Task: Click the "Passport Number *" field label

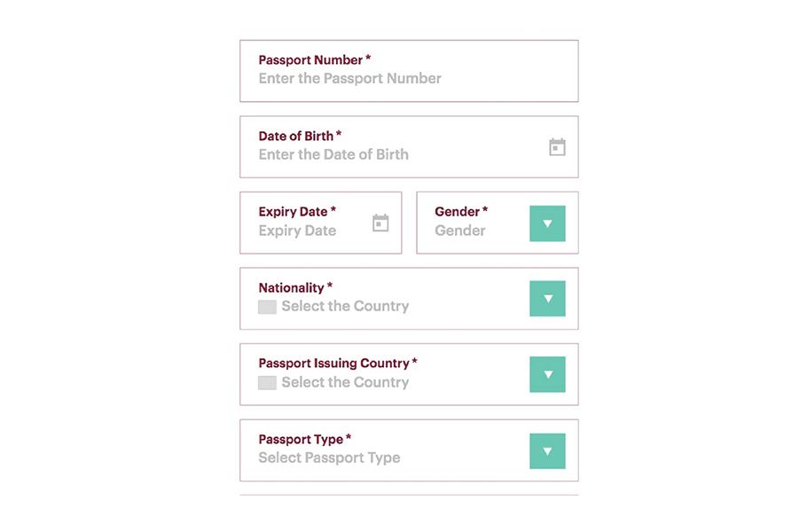Action: pos(314,60)
